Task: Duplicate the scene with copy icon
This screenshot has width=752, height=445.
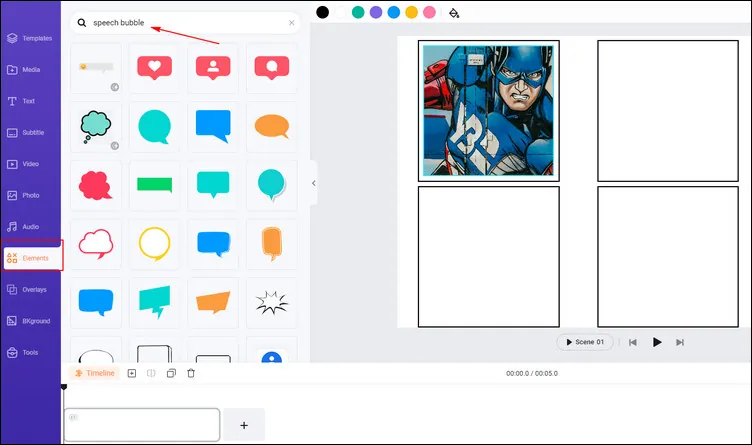Action: pyautogui.click(x=171, y=373)
